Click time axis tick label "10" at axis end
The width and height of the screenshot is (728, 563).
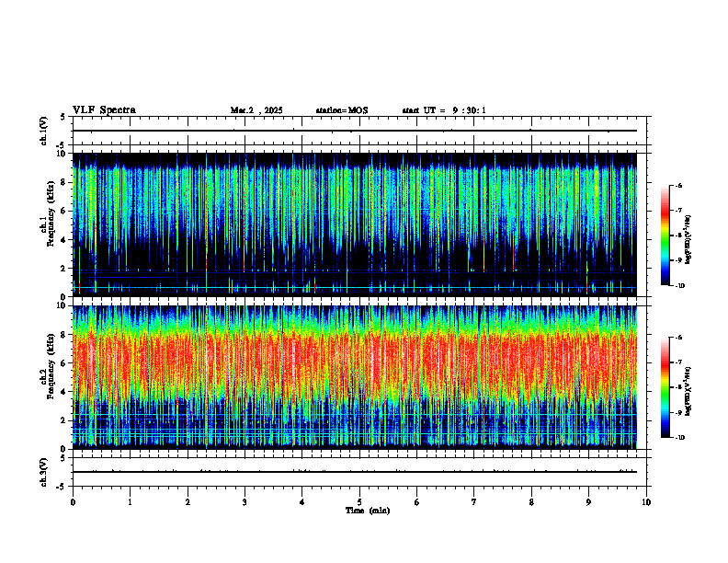[646, 502]
